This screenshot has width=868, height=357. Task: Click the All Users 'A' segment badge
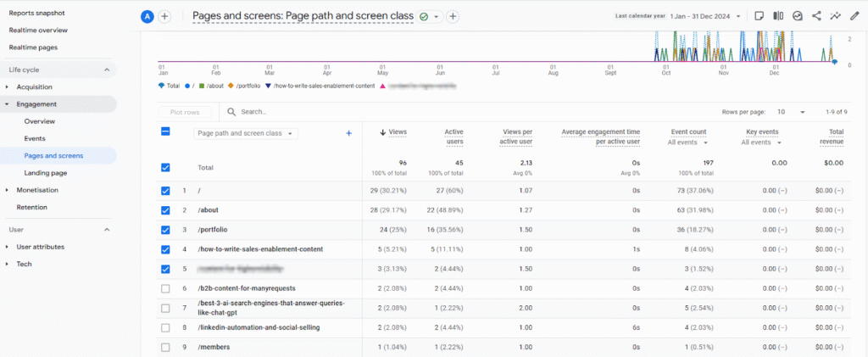(x=147, y=16)
